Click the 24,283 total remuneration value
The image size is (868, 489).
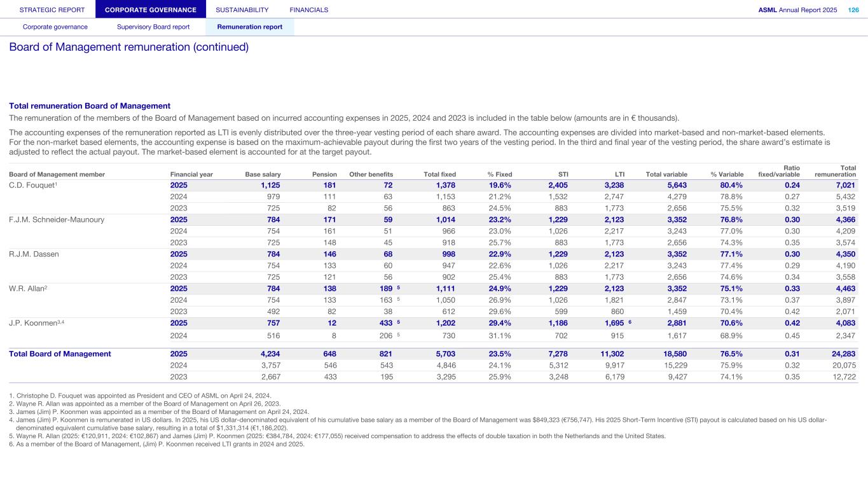[x=843, y=354]
